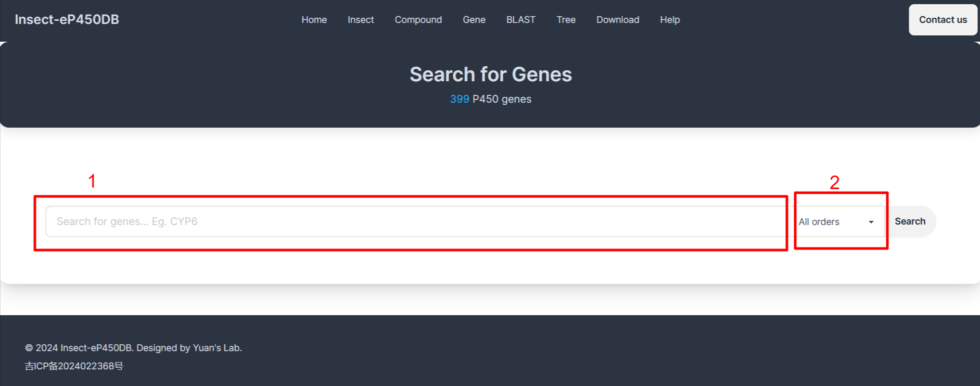Select the Gene navigation item
The height and width of the screenshot is (386, 980).
tap(474, 20)
